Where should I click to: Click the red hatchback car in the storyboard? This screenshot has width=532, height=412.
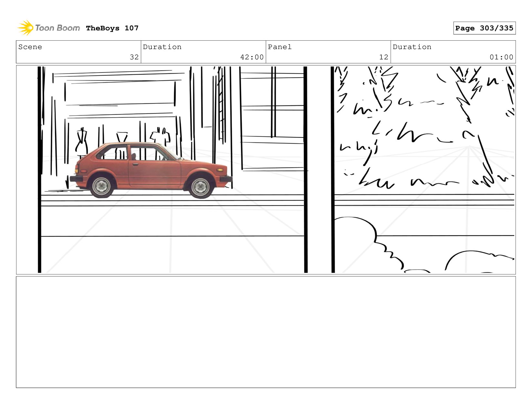pyautogui.click(x=151, y=170)
